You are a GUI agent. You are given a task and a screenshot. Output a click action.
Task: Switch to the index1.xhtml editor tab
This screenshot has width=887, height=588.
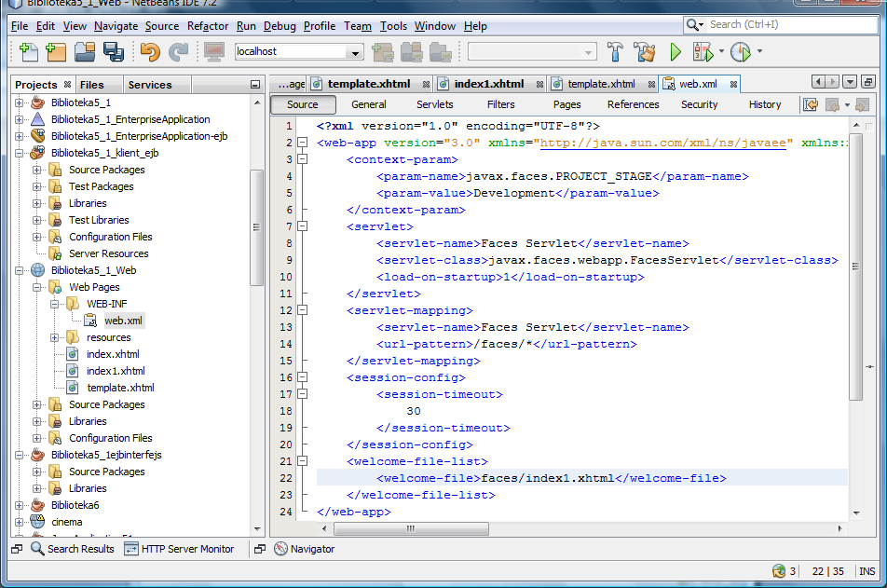pyautogui.click(x=489, y=84)
